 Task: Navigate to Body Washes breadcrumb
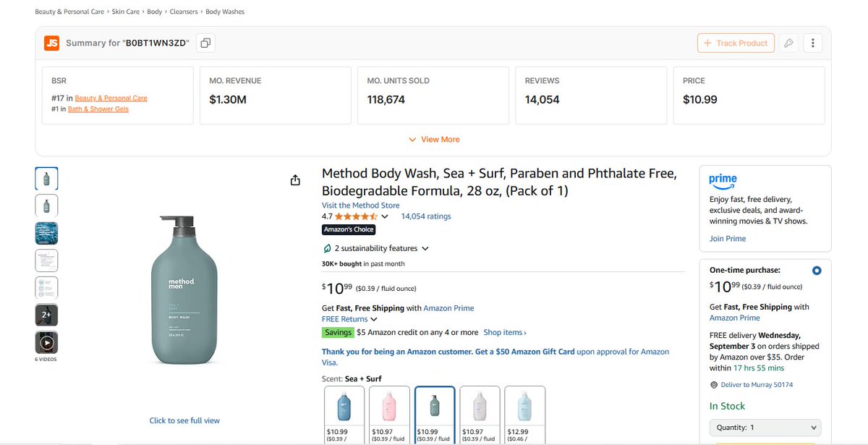coord(225,12)
